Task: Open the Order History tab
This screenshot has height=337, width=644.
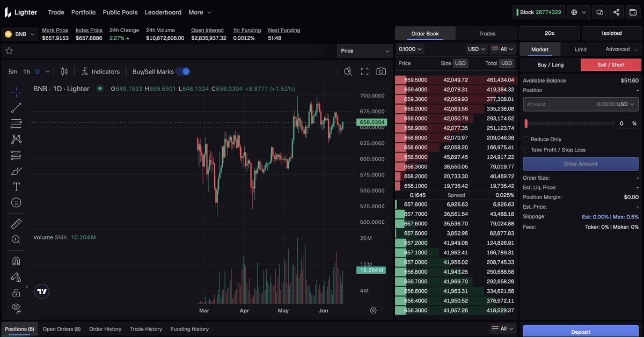Action: pyautogui.click(x=105, y=329)
